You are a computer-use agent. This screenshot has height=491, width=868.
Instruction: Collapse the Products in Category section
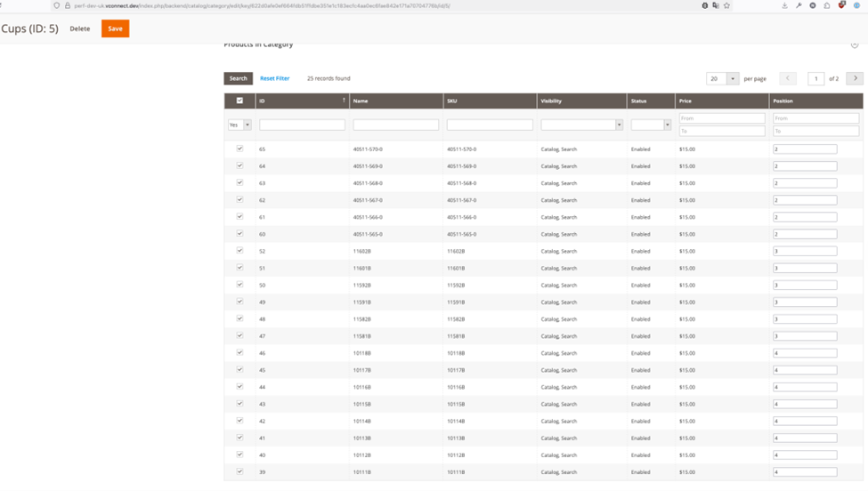855,44
